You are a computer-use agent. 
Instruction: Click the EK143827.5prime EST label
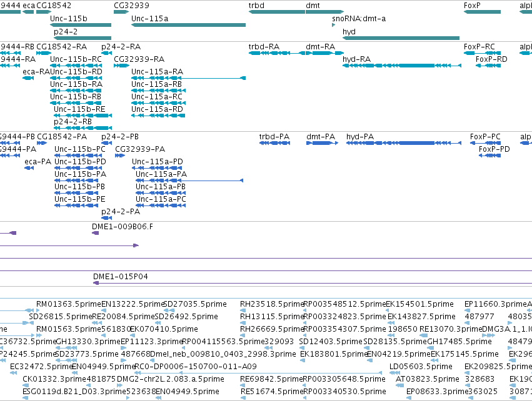421,317
